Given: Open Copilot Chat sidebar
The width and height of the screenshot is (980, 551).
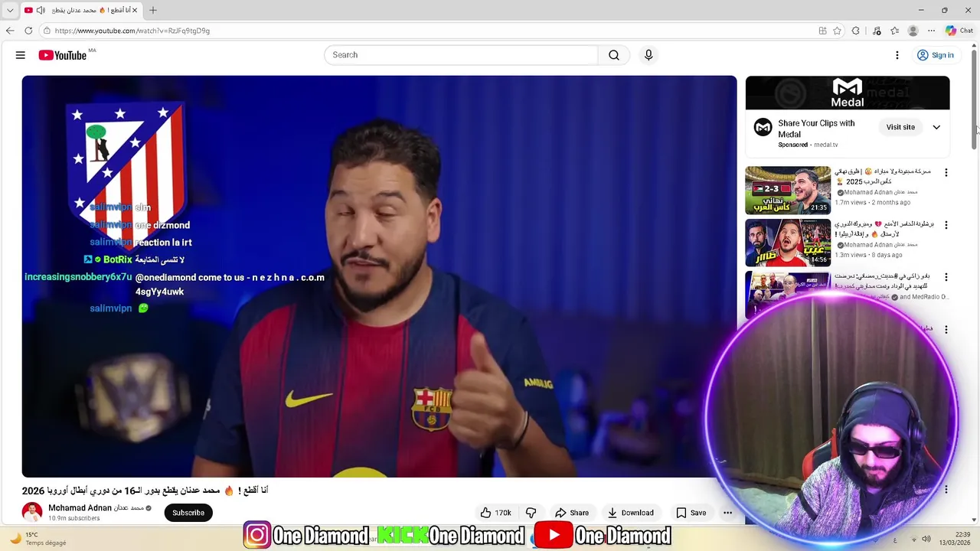Looking at the screenshot, I should pos(959,31).
